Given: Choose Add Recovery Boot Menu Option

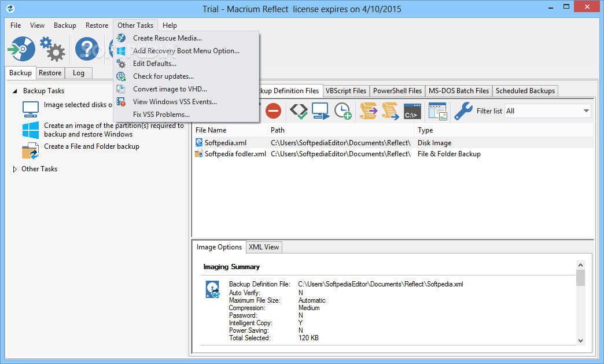Looking at the screenshot, I should click(186, 51).
